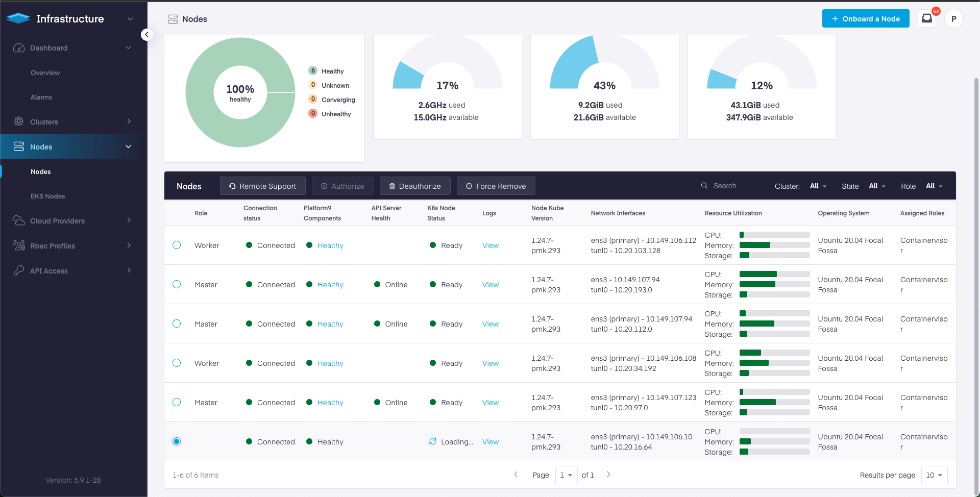The width and height of the screenshot is (980, 497).
Task: Select radio for Master node 10.149.107.123
Action: coord(177,402)
